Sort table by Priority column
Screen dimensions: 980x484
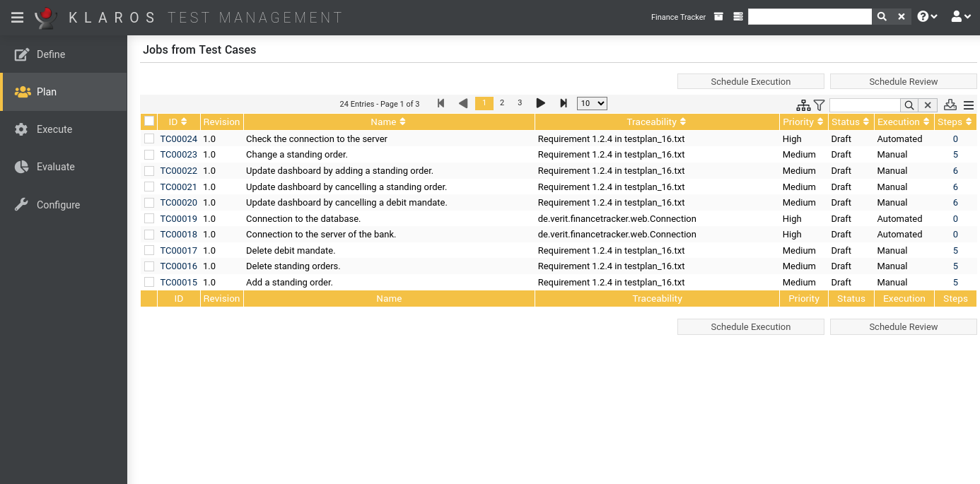point(803,122)
